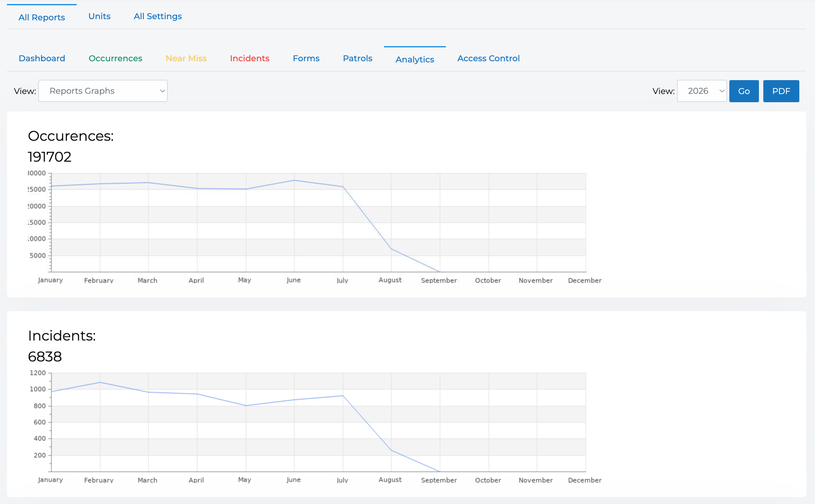Go to the Dashboard tab

pos(42,58)
